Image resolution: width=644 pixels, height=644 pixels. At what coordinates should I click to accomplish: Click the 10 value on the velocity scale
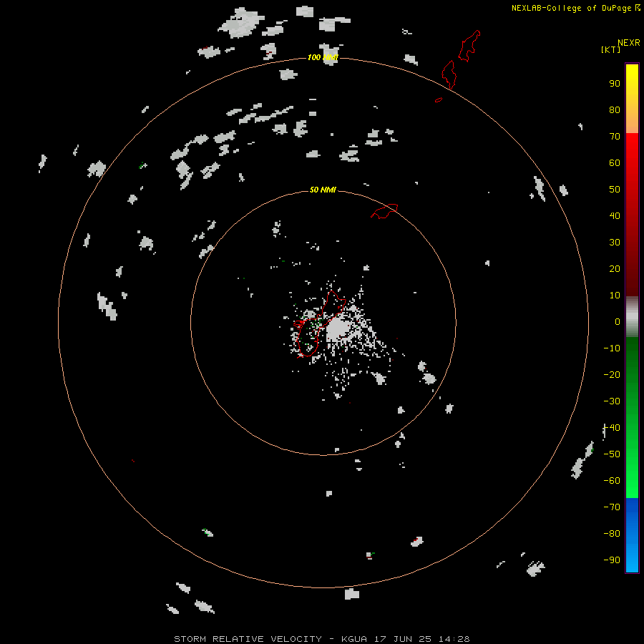click(615, 296)
